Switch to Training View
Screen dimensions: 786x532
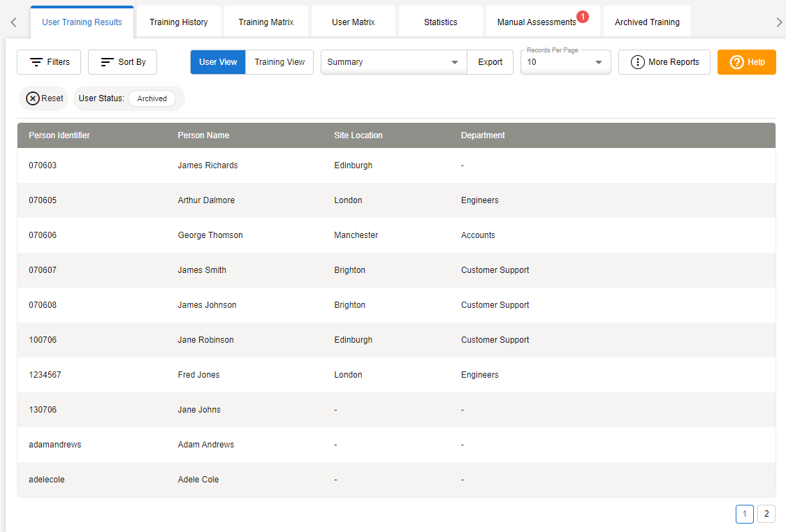[x=279, y=62]
